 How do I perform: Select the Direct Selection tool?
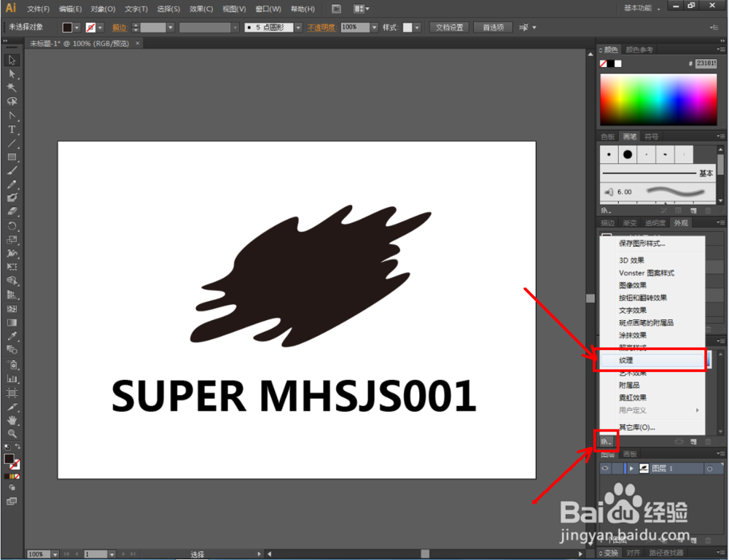coord(12,74)
